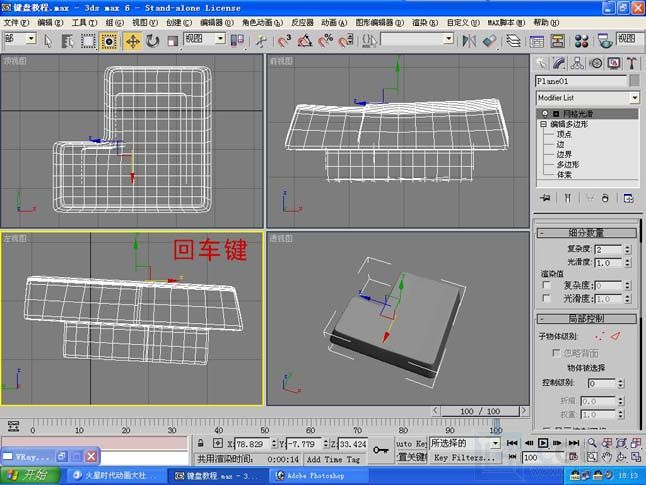Toggle the lightbulb on the top modifier

pyautogui.click(x=545, y=113)
